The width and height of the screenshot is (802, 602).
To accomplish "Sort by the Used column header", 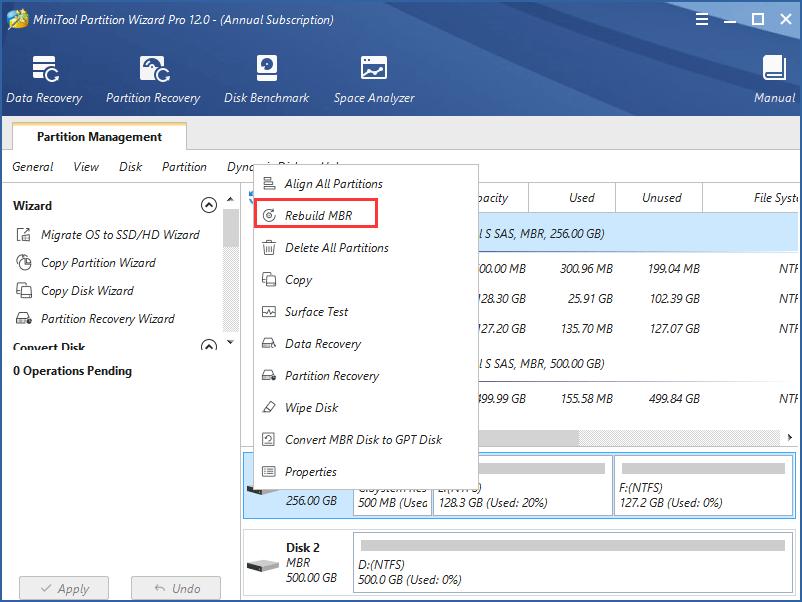I will 572,197.
